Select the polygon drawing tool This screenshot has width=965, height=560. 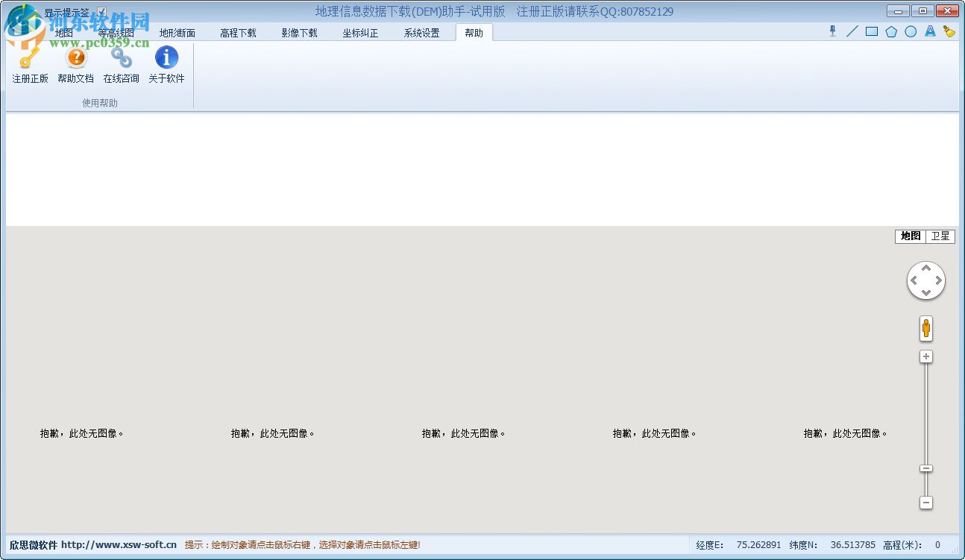[891, 31]
